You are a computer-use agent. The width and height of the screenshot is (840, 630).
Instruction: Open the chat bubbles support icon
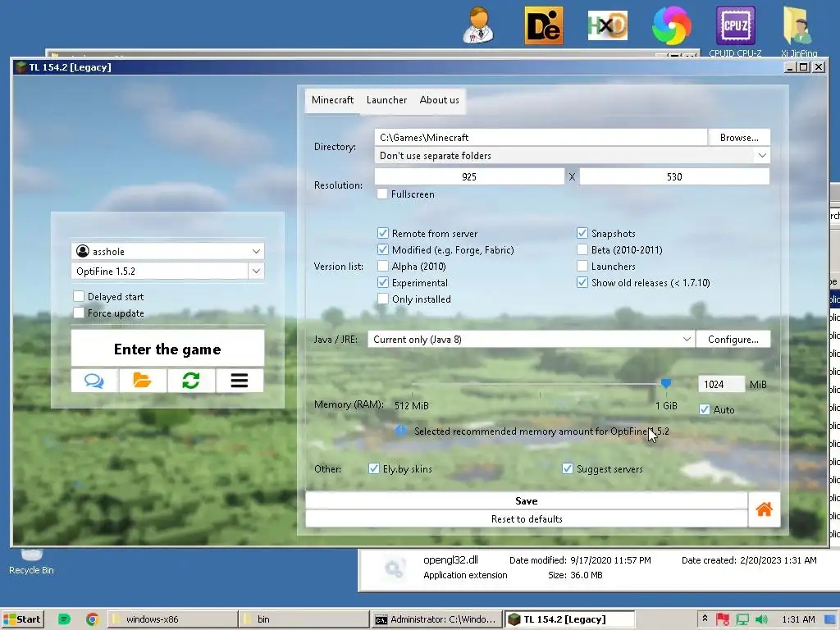click(x=94, y=381)
